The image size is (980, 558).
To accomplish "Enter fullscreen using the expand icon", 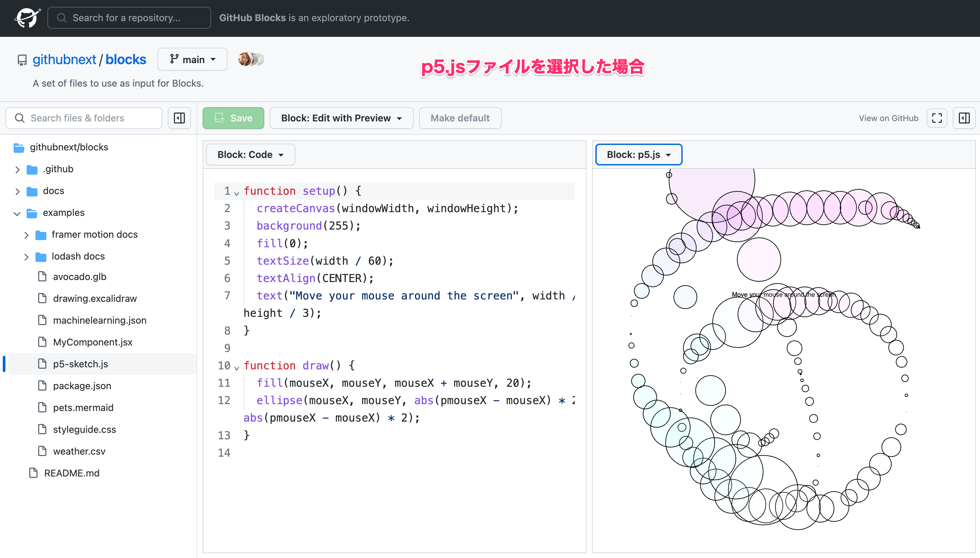I will coord(937,118).
